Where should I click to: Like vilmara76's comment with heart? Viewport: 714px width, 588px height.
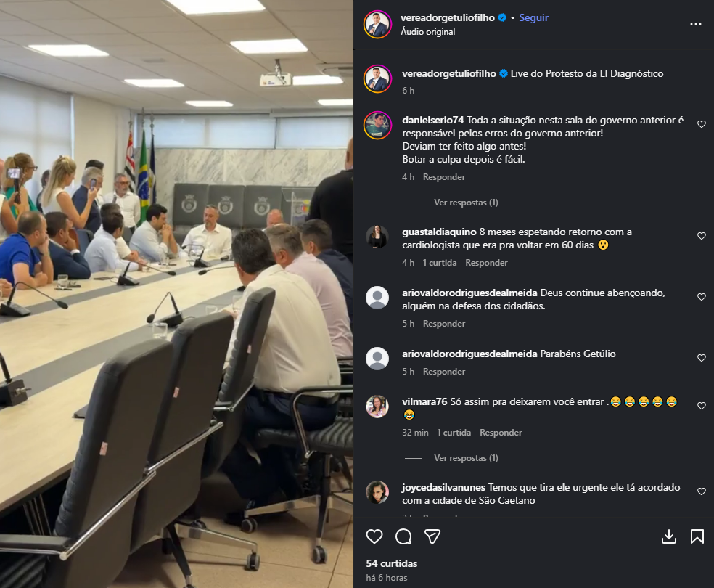click(702, 406)
